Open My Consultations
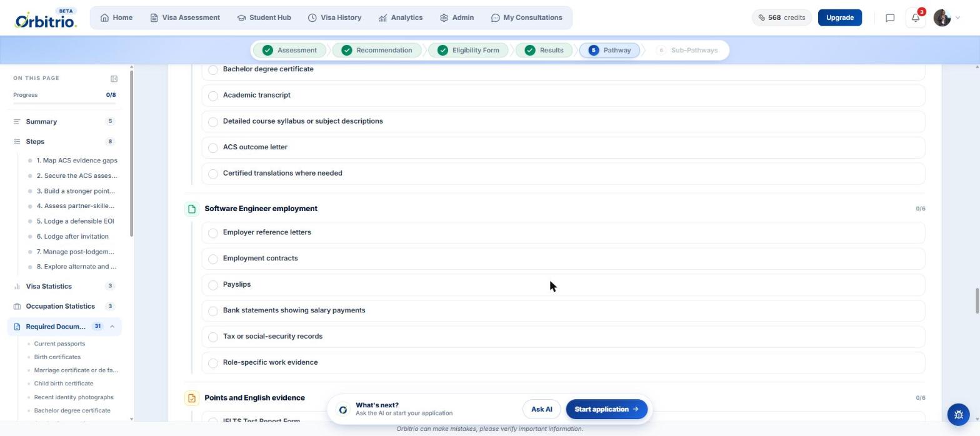The width and height of the screenshot is (980, 436). point(526,18)
